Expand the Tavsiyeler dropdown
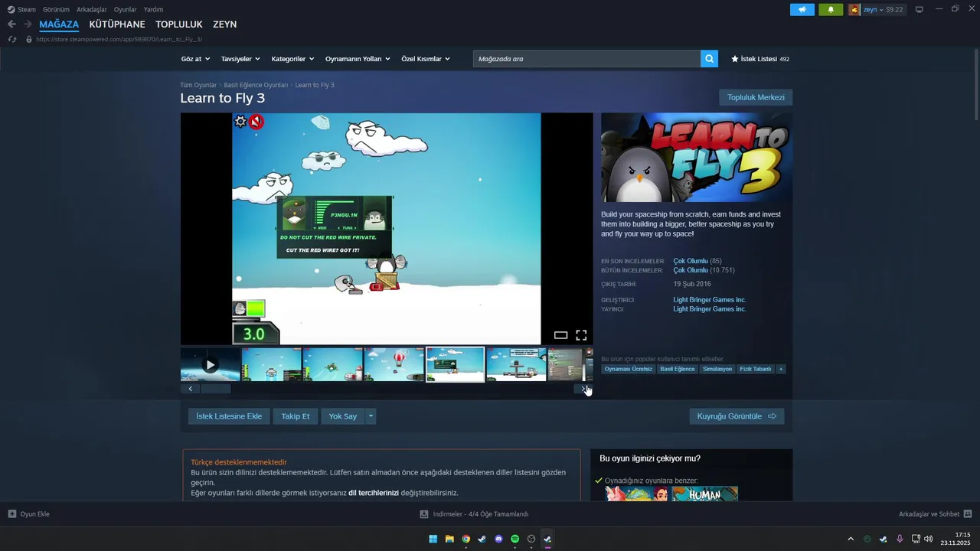This screenshot has width=980, height=551. point(240,59)
